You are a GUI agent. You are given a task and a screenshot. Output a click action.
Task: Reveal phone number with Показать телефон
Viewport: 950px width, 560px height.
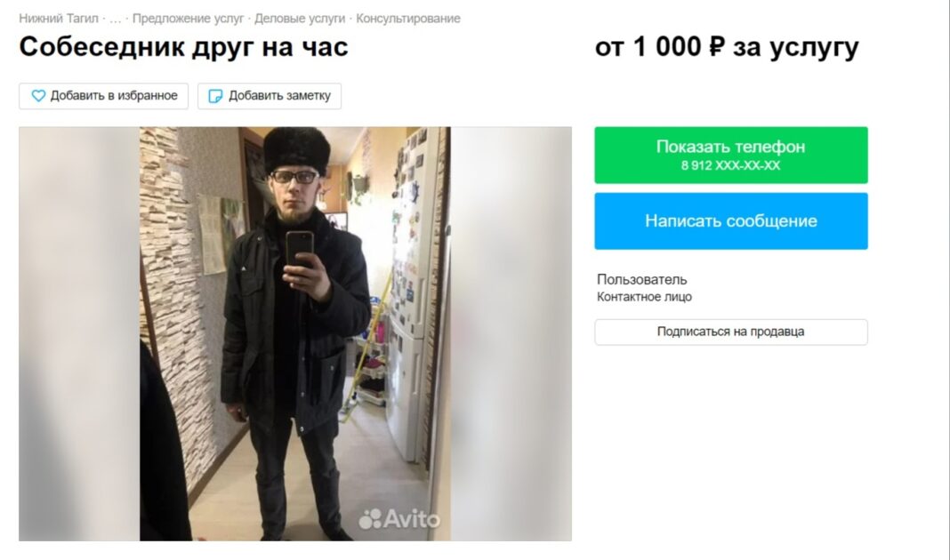730,155
